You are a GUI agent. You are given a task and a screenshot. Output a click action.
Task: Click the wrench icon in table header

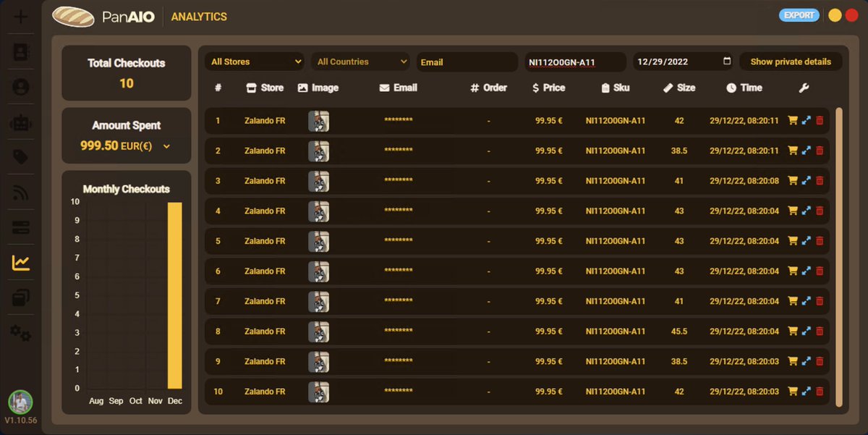pos(804,88)
